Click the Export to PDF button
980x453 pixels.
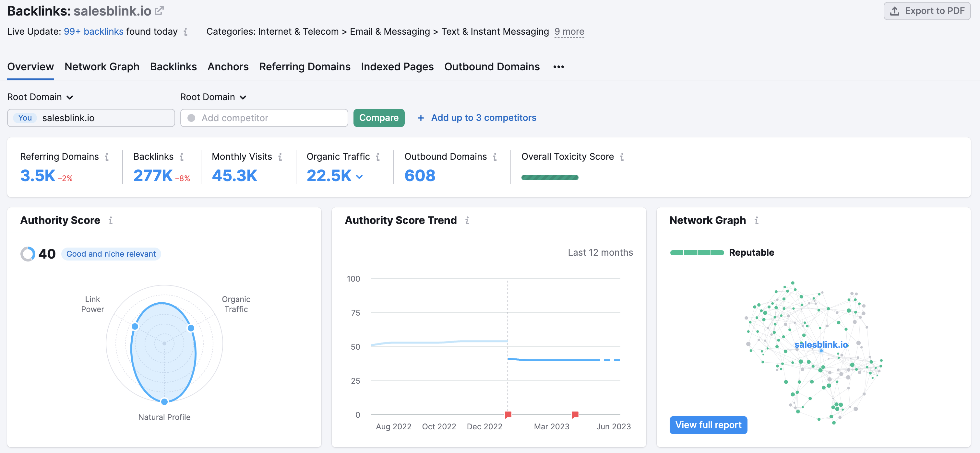pos(926,11)
